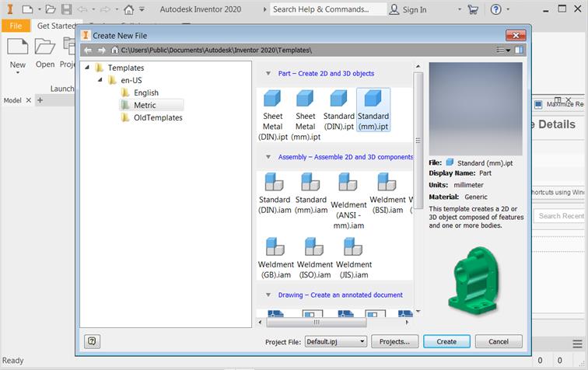Image resolution: width=588 pixels, height=370 pixels.
Task: Open the dropdown arrow below New in ribbon
Action: 18,72
